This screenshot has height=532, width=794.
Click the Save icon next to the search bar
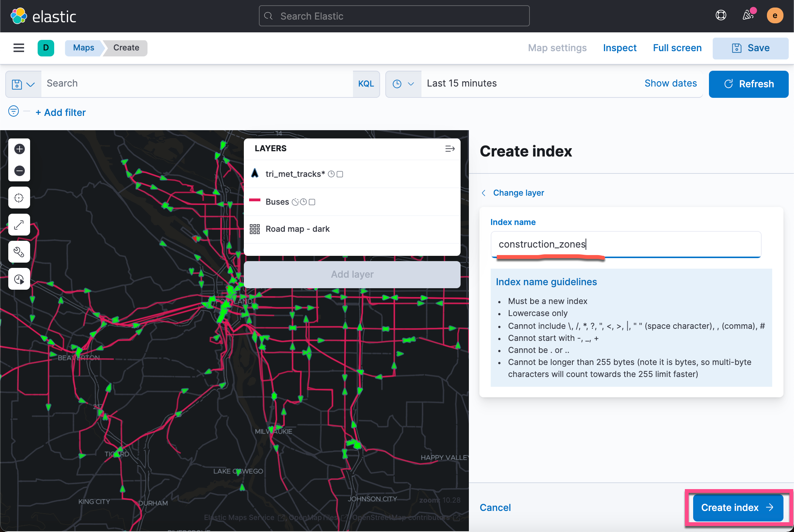(17, 84)
